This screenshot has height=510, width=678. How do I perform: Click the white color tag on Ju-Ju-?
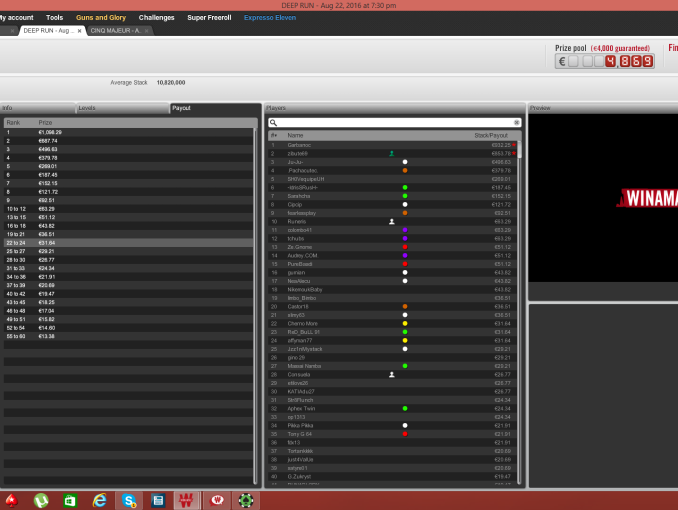point(405,161)
